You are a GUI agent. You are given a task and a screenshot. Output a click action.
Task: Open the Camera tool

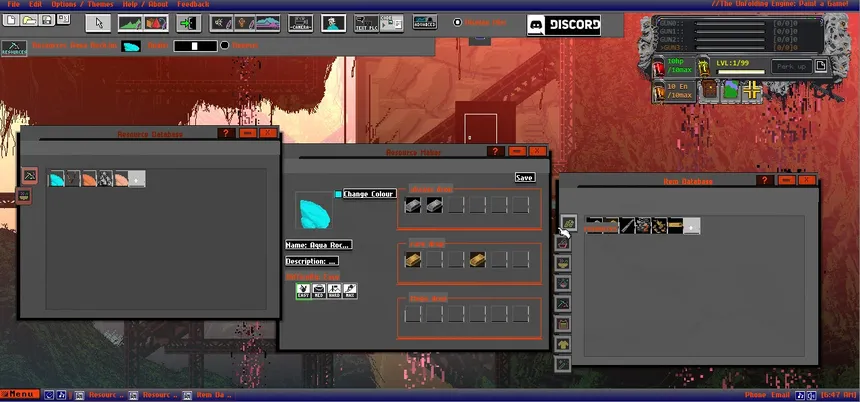301,23
